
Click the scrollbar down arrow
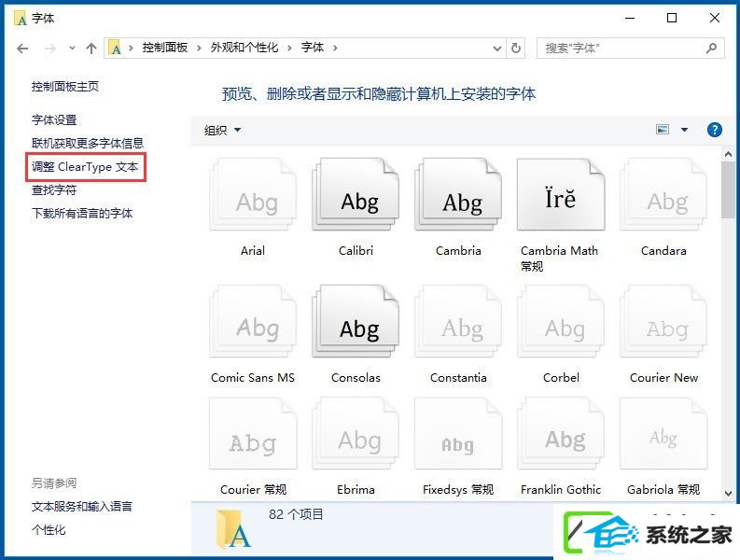tap(728, 494)
